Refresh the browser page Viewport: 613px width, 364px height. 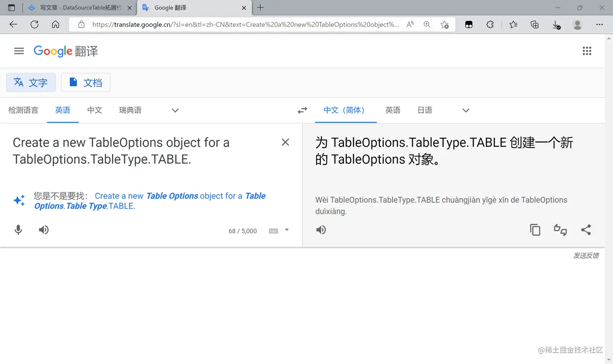[34, 24]
